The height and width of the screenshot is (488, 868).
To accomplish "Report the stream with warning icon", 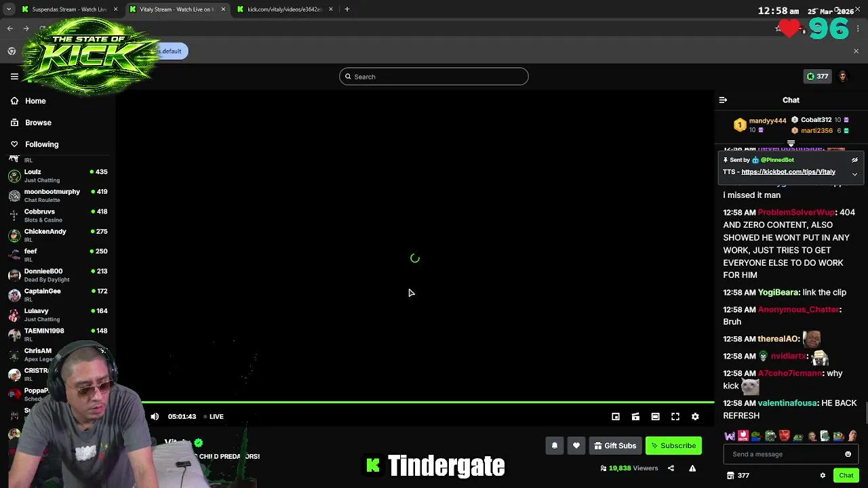I will pos(692,468).
